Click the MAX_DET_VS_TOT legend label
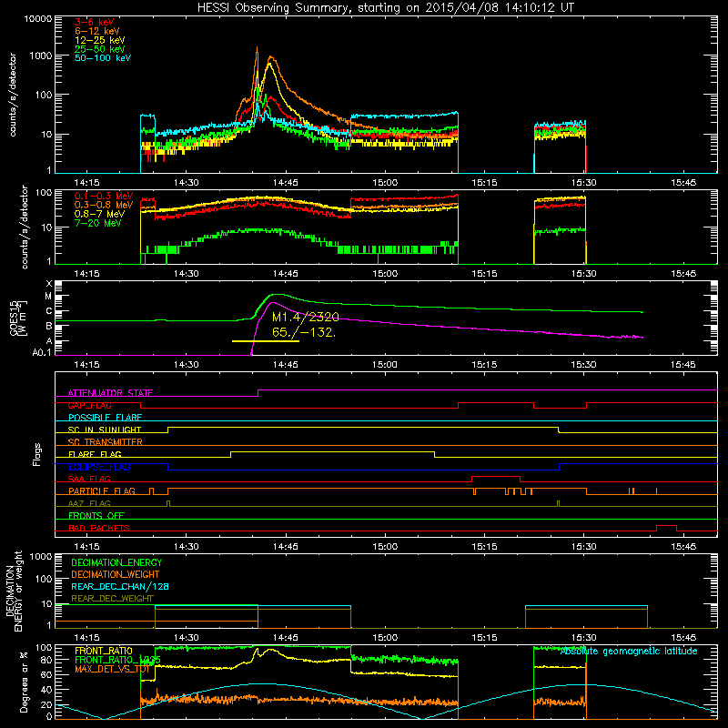Screen dimensions: 728x728 [x=112, y=669]
